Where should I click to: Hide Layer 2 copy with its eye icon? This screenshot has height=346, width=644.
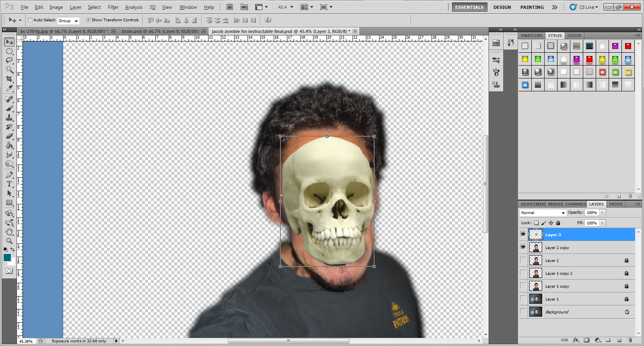[523, 247]
